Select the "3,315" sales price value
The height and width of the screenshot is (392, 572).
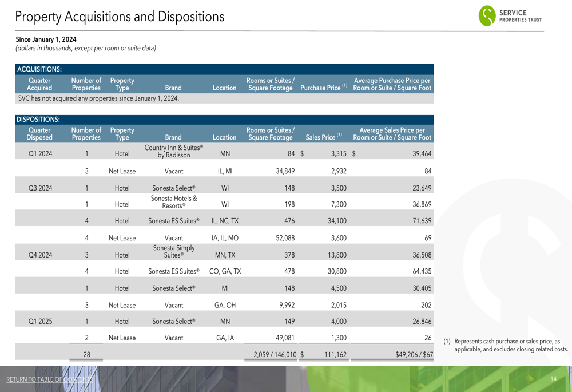[339, 154]
